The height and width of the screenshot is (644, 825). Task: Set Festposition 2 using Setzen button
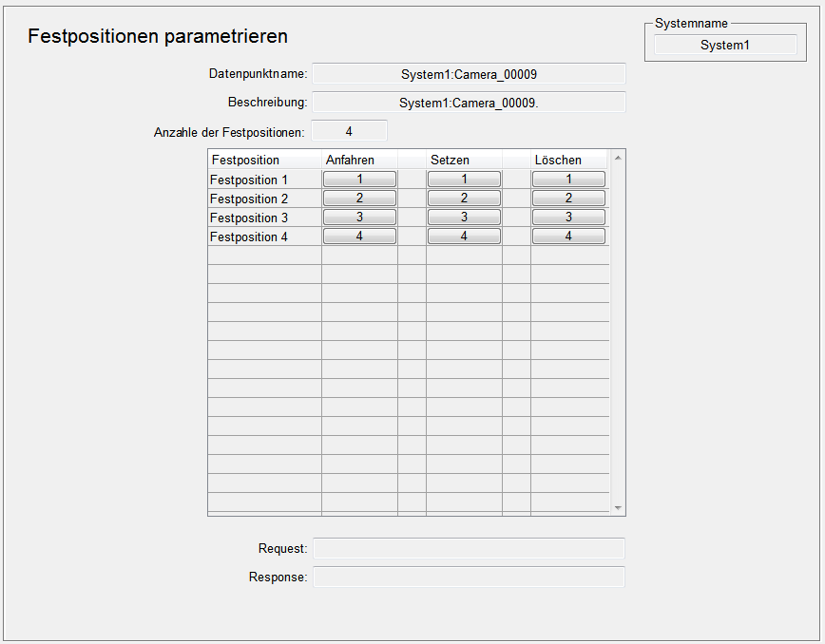pos(464,199)
